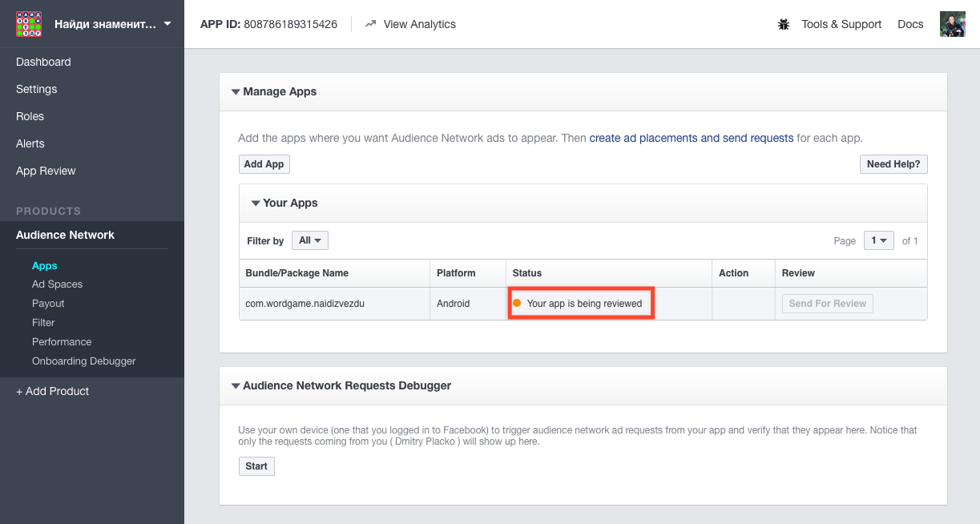Click the PRODUCTS section label

point(48,211)
